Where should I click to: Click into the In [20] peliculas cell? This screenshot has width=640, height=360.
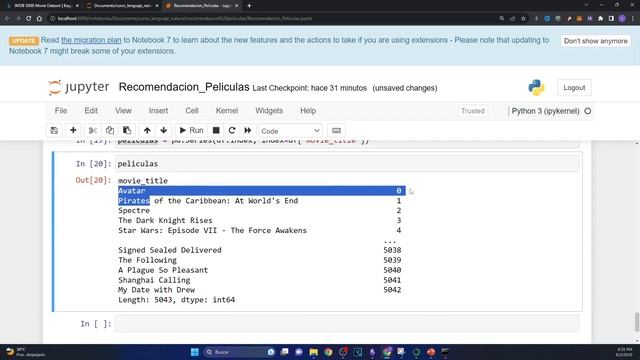347,164
